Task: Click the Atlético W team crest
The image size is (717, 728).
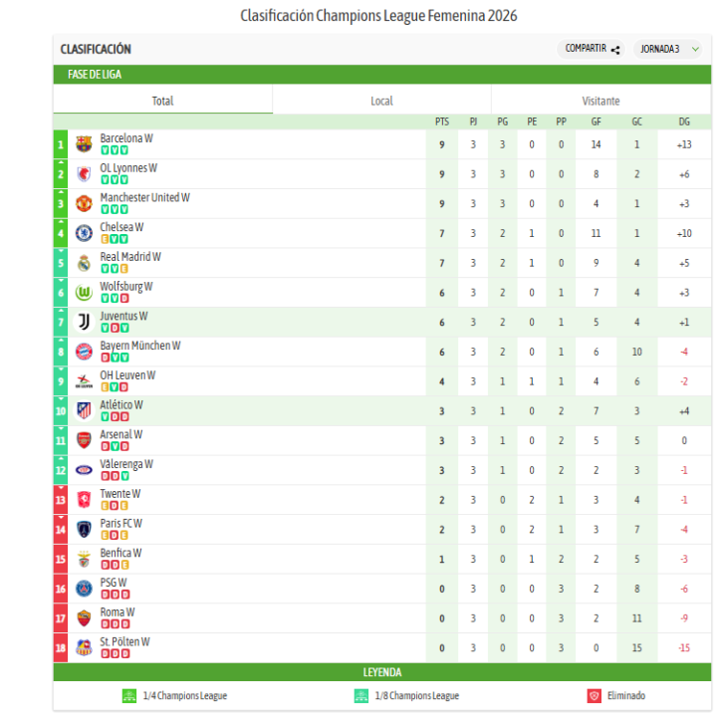Action: coord(84,410)
